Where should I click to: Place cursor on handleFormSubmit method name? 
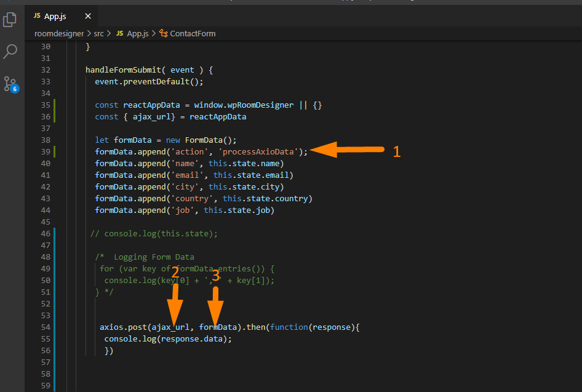[x=123, y=70]
